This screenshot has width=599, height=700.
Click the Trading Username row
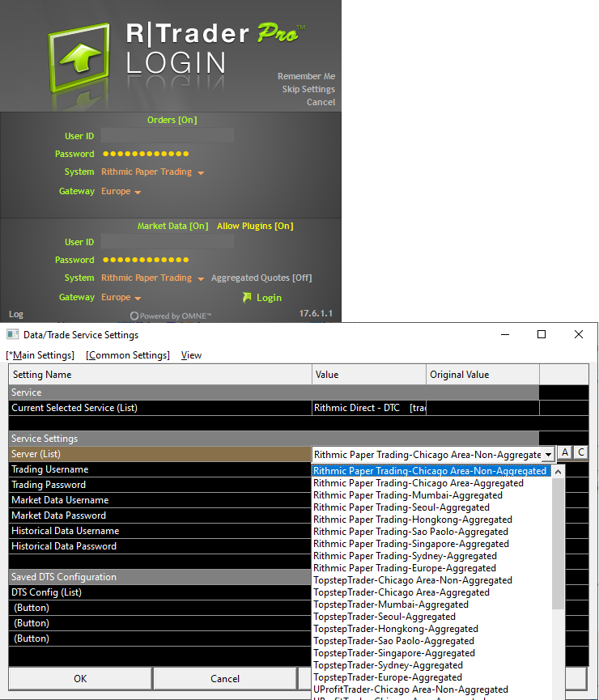point(160,469)
